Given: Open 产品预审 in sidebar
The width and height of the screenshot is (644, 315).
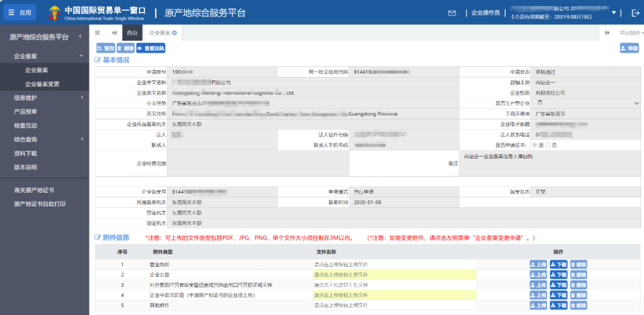Looking at the screenshot, I should point(26,112).
